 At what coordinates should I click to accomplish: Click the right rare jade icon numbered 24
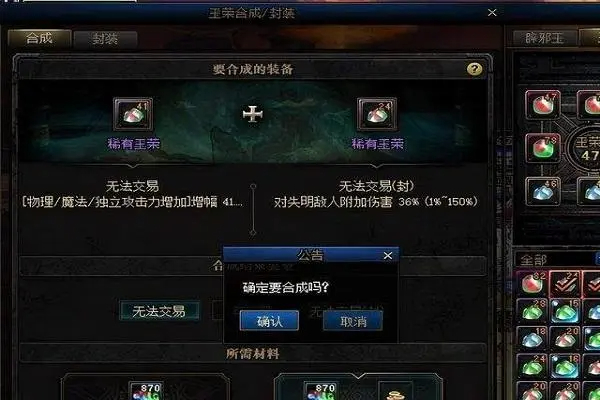pos(377,114)
